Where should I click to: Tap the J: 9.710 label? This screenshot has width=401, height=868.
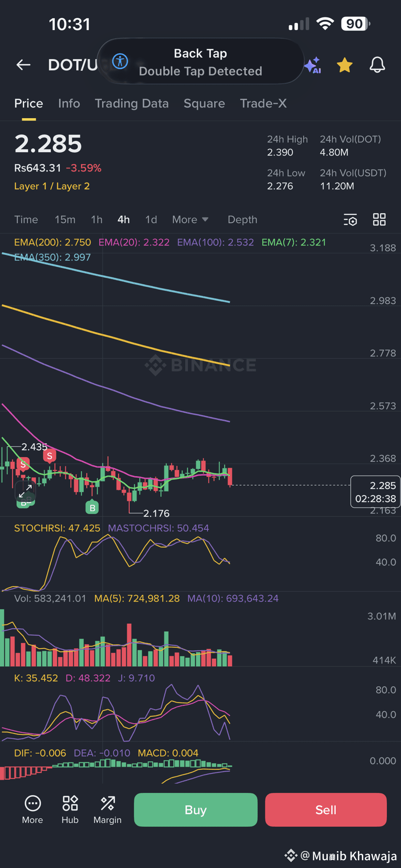click(137, 678)
